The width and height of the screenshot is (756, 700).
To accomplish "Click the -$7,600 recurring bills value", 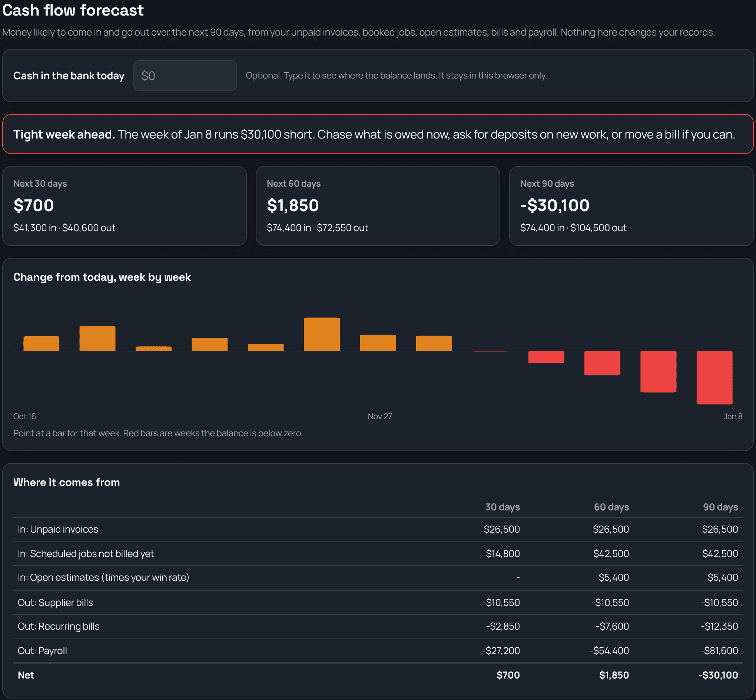I will pos(612,626).
